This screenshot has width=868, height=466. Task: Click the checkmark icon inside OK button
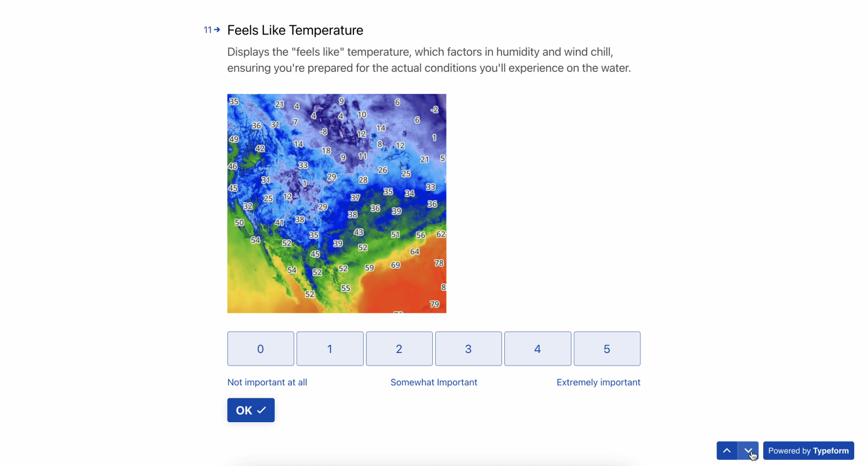click(x=262, y=410)
